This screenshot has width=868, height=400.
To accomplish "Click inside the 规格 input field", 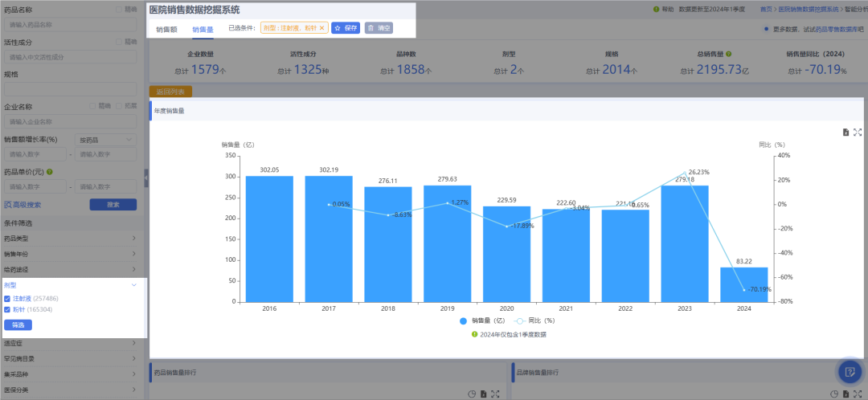I will (70, 89).
